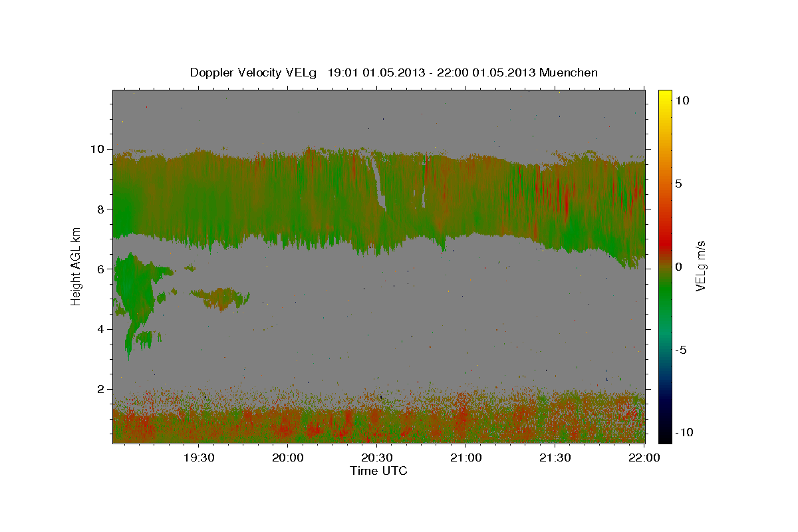
Task: Click "Muenchen" in the plot title
Action: (x=569, y=72)
